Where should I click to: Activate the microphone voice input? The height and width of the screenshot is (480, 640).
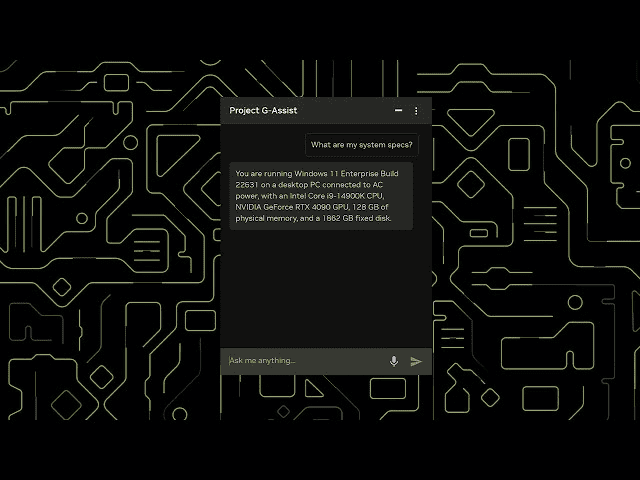393,361
